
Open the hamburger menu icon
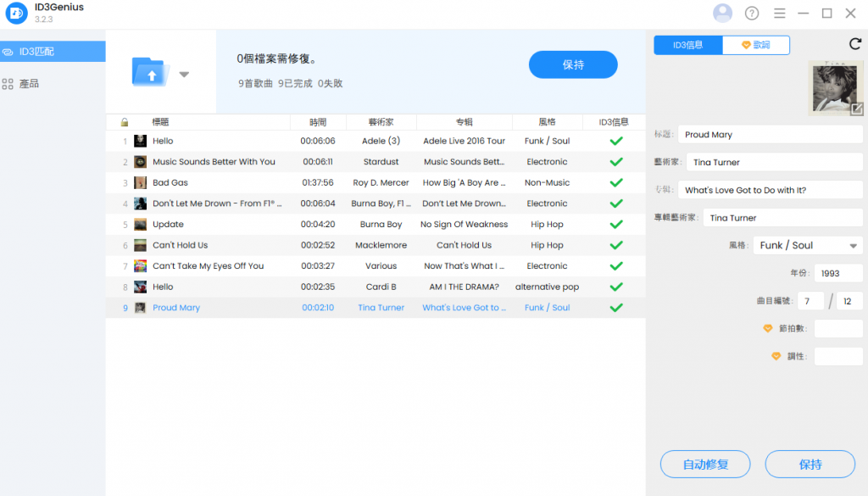point(780,14)
